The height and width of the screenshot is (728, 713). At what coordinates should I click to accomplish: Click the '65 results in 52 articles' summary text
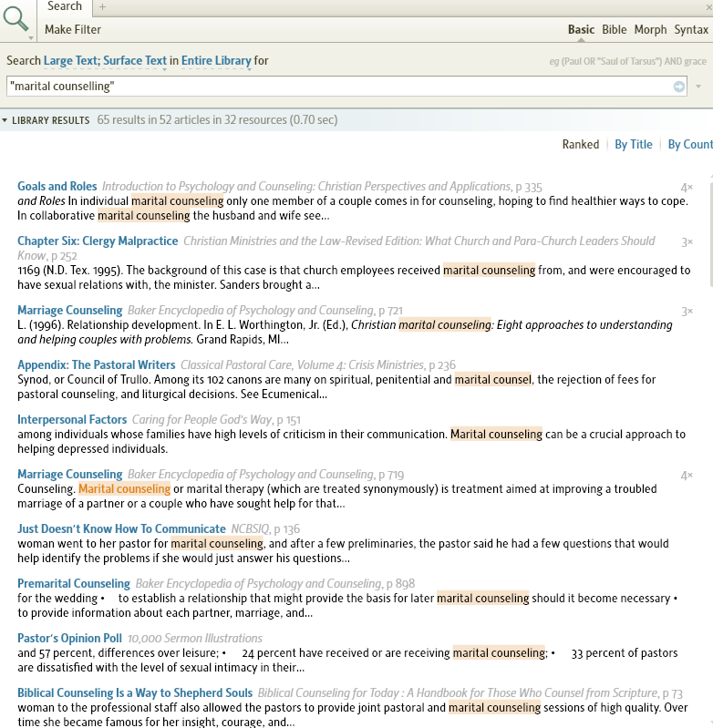pyautogui.click(x=217, y=120)
